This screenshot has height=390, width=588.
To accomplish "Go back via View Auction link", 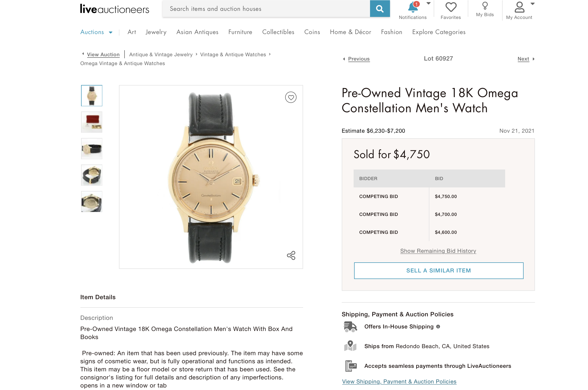I will coord(103,54).
